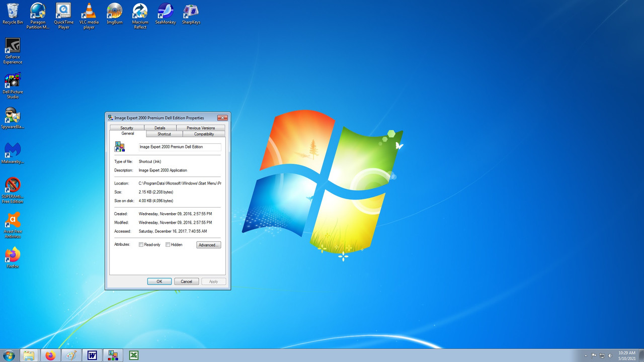The width and height of the screenshot is (644, 362).
Task: Cancel the Properties dialog
Action: (x=186, y=281)
